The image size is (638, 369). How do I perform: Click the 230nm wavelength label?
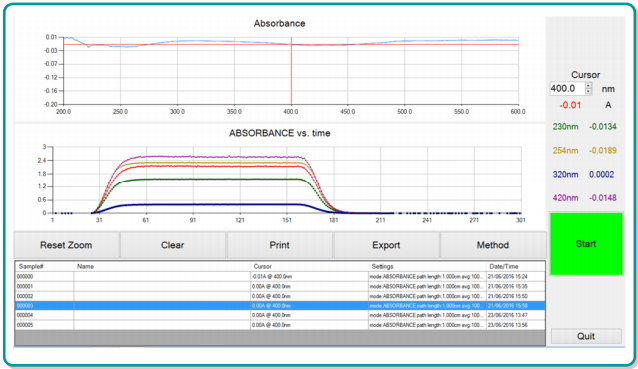click(565, 127)
